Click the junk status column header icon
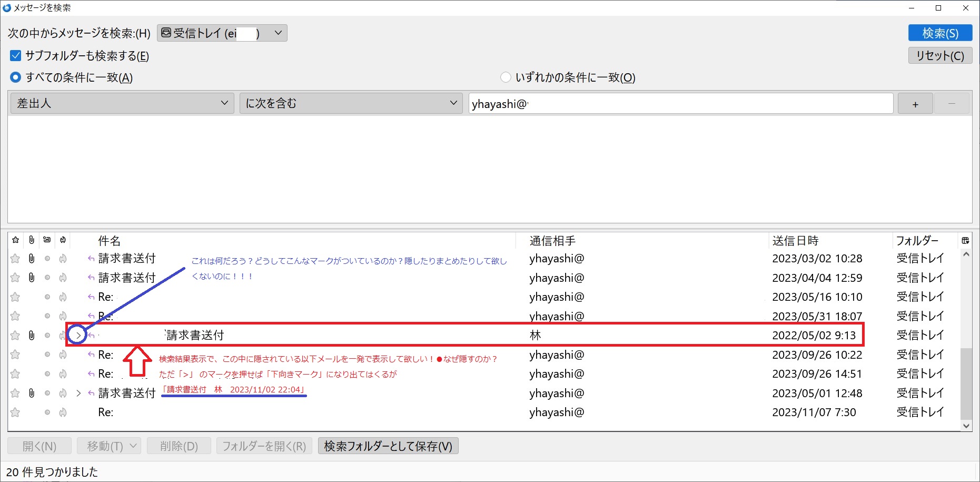Screen dimensions: 980x482 tap(63, 240)
